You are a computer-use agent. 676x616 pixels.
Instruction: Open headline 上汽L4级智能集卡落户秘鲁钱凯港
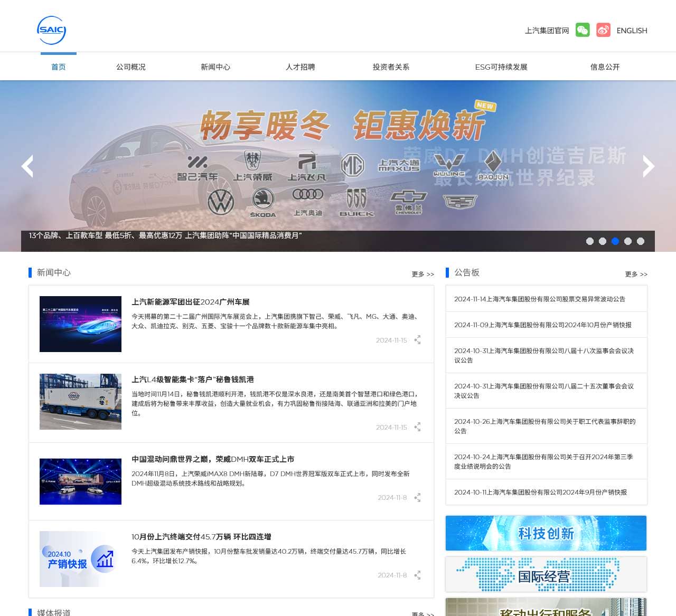click(x=193, y=380)
